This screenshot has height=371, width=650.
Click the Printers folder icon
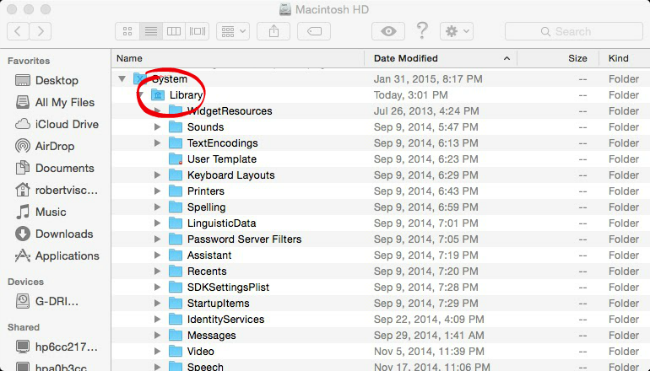click(176, 191)
